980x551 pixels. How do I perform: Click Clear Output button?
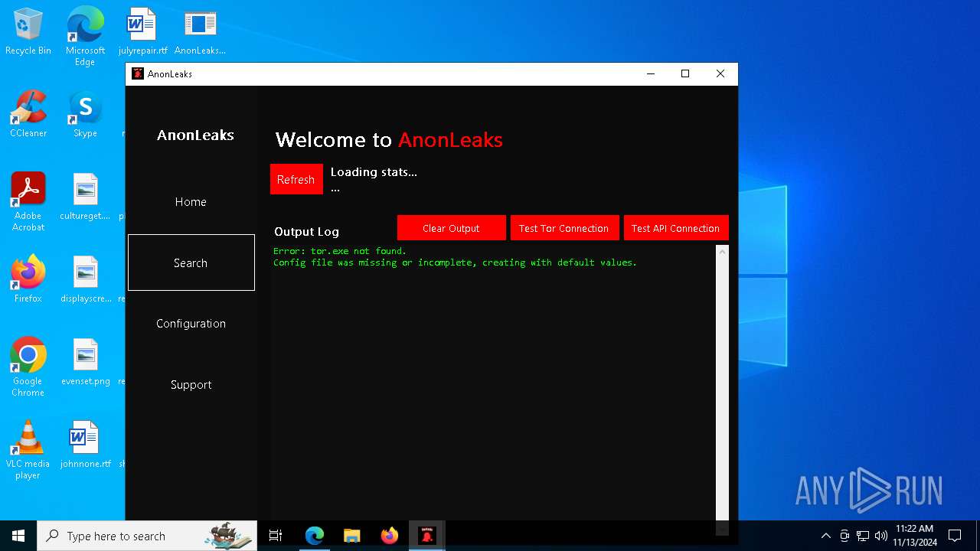(451, 228)
